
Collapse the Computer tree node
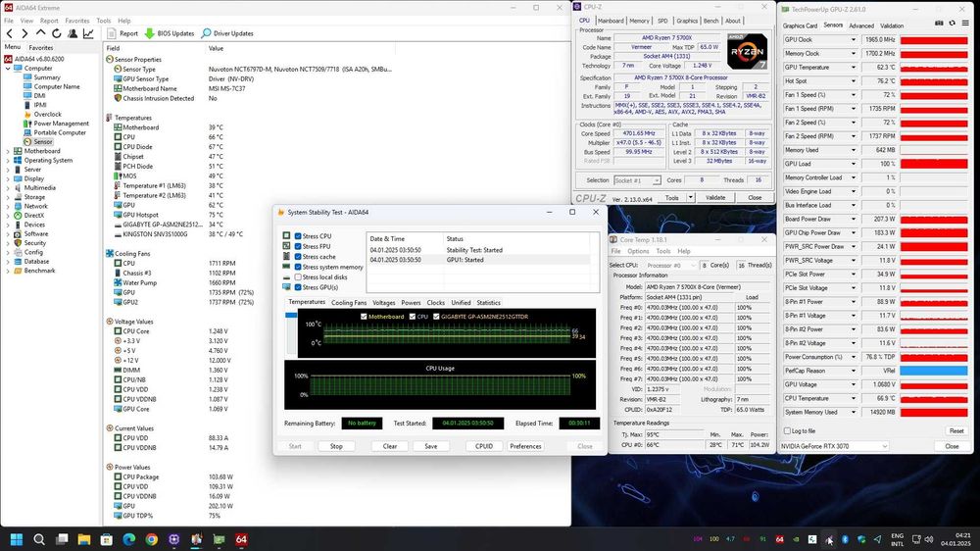(x=8, y=69)
